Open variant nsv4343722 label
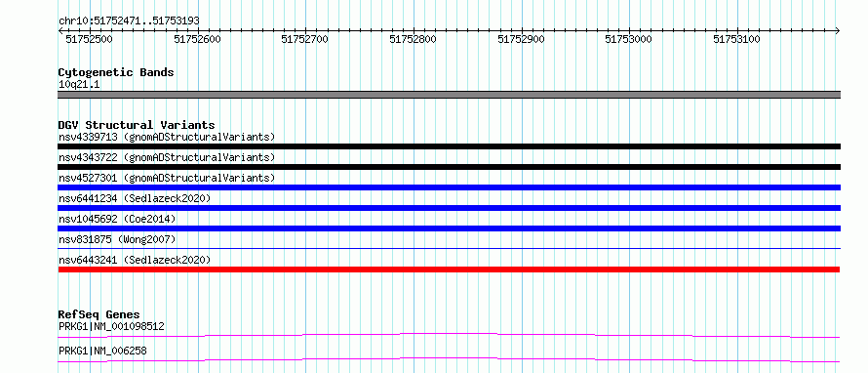 [167, 157]
